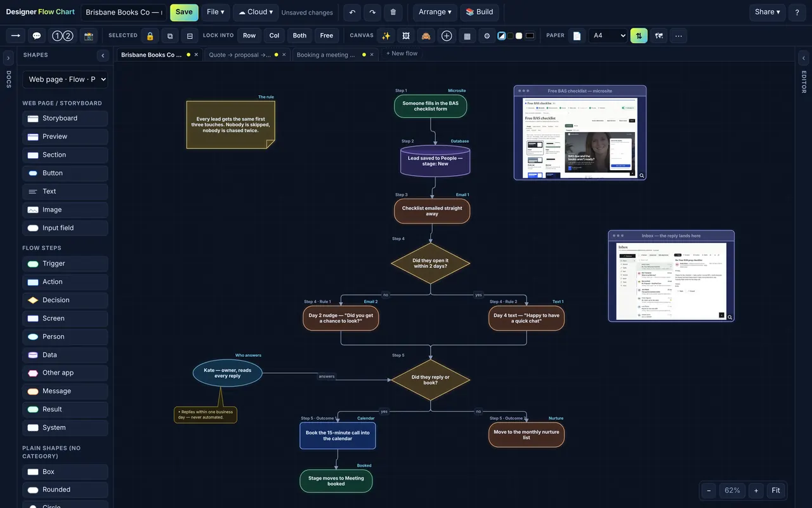The height and width of the screenshot is (508, 812).
Task: Duplicate the selected element
Action: 170,36
